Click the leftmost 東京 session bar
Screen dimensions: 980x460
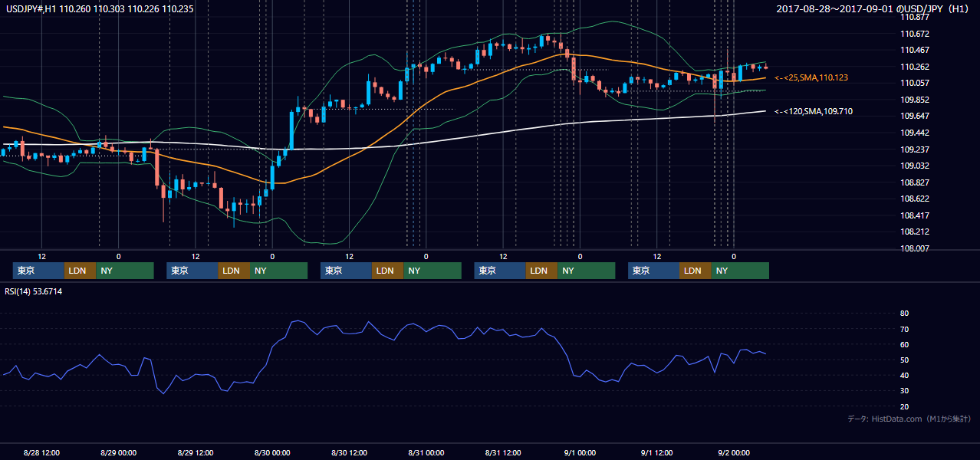pyautogui.click(x=38, y=271)
